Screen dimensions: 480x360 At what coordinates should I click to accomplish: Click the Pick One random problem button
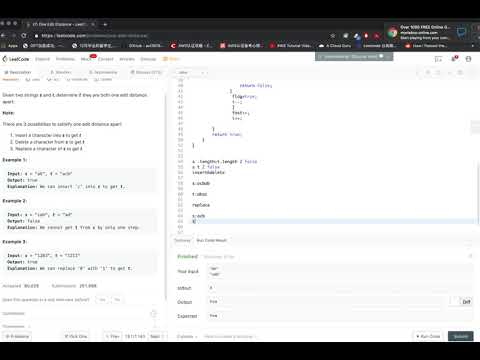pyautogui.click(x=76, y=336)
